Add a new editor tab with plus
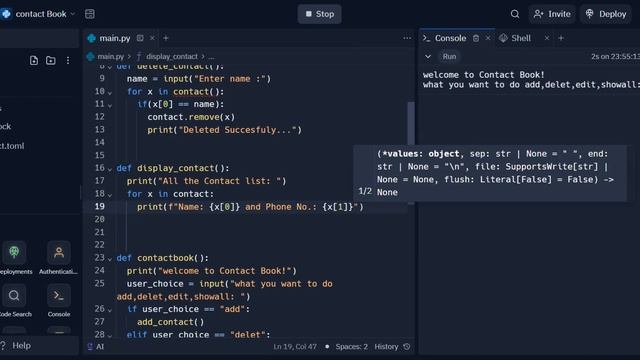The image size is (640, 360). [x=166, y=38]
